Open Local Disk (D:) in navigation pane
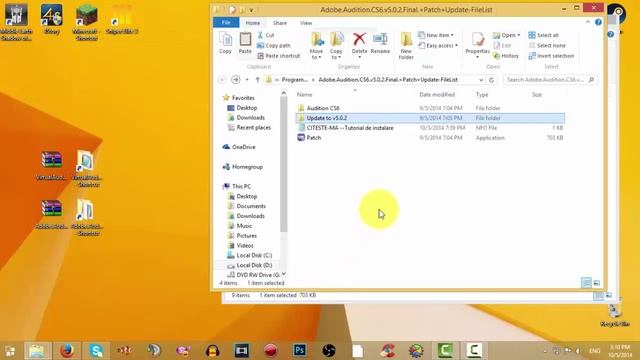The width and height of the screenshot is (640, 360). coord(254,265)
